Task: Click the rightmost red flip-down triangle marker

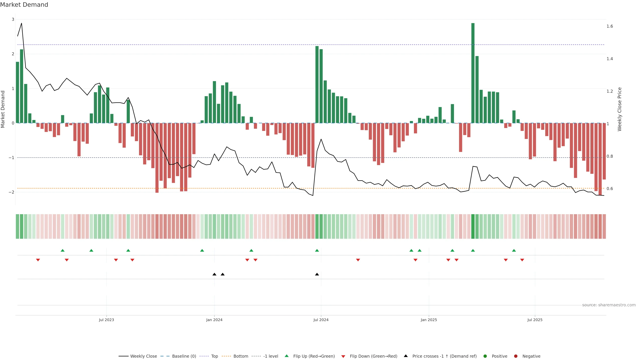Action: coord(522,260)
